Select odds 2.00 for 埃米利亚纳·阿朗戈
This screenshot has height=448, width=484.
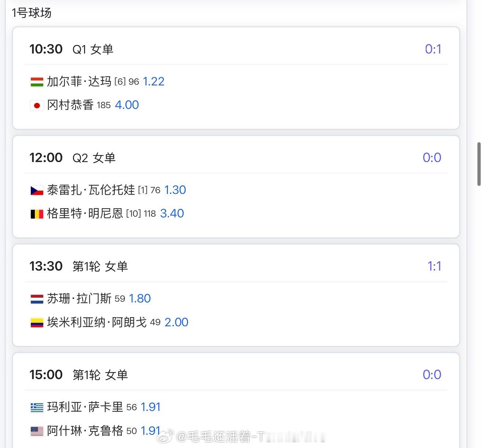point(176,322)
